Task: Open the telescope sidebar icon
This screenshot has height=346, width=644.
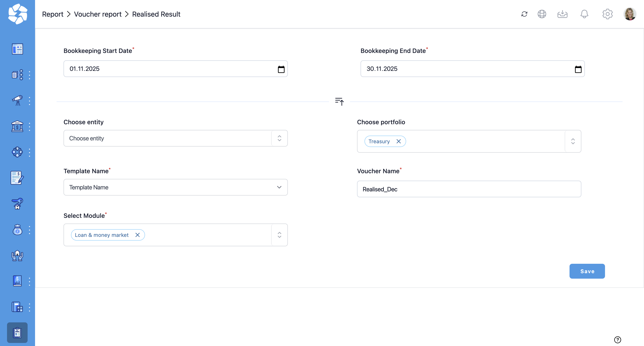Action: click(x=17, y=101)
